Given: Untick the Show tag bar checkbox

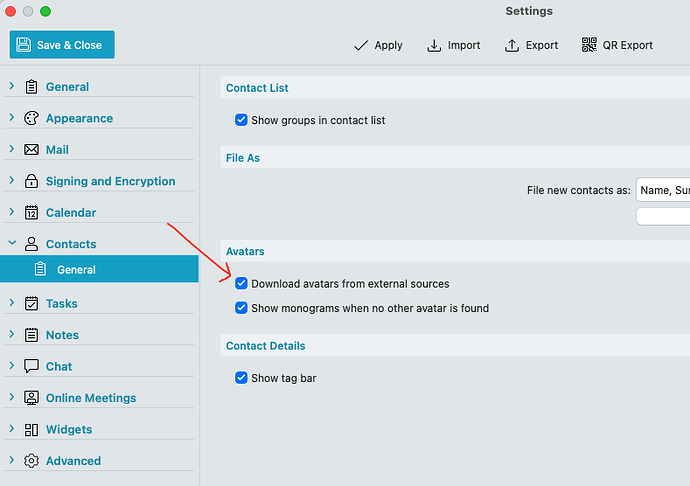Looking at the screenshot, I should [241, 378].
